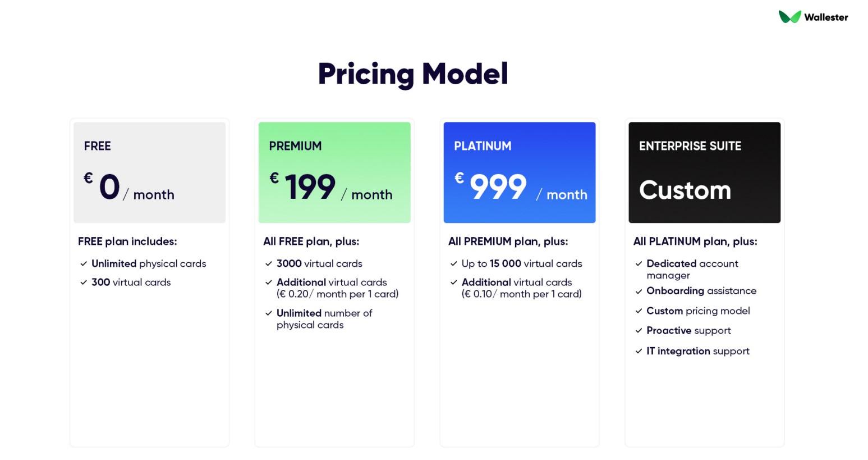Choose the blue PLATINUM plan header
868x460 pixels.
click(x=520, y=172)
